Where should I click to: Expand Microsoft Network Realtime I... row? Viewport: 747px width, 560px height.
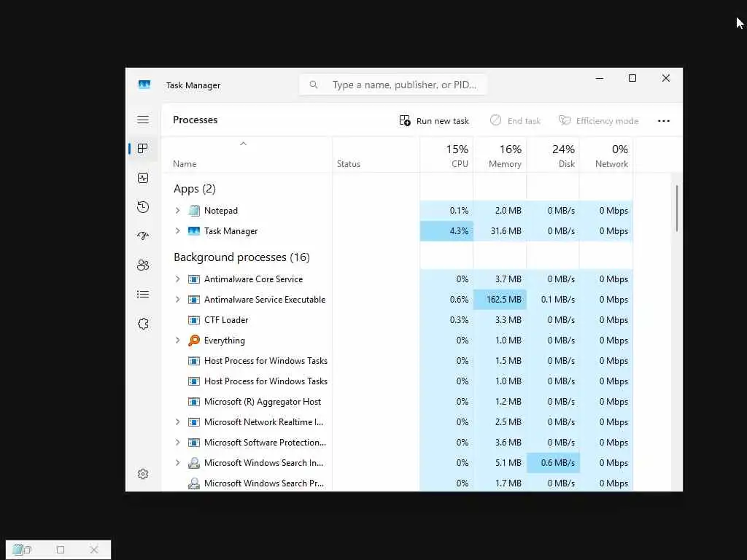tap(178, 422)
